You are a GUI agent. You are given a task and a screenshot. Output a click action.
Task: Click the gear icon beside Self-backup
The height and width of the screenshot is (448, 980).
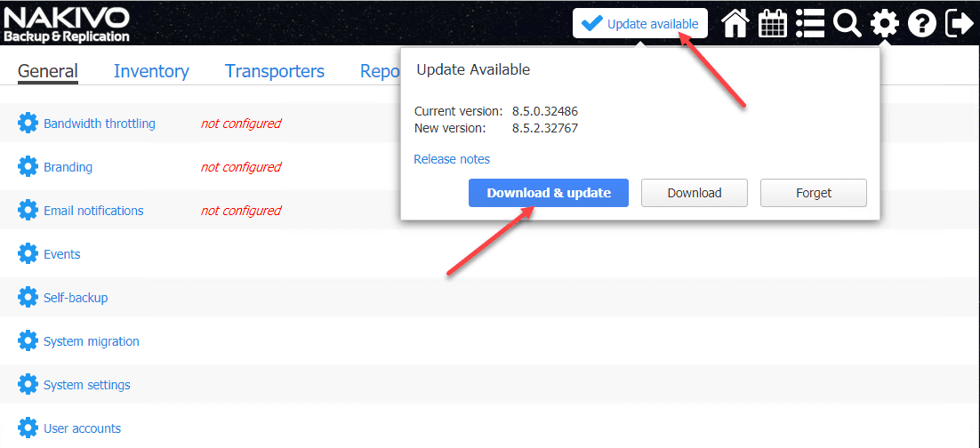28,298
